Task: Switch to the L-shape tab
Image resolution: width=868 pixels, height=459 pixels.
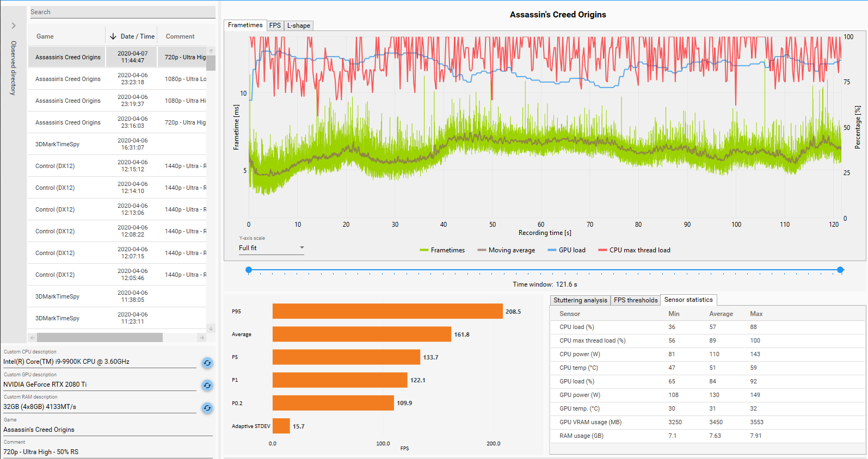Action: pos(299,26)
